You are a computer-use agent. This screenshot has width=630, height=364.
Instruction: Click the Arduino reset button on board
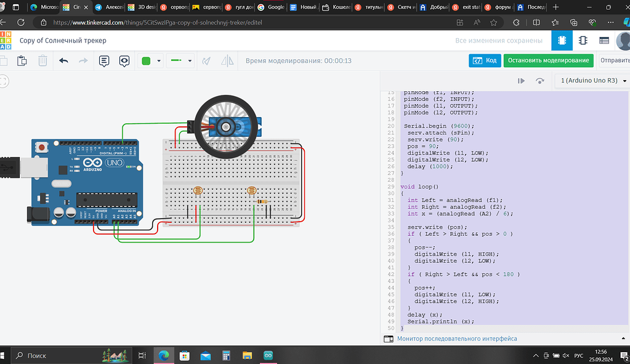(x=41, y=148)
